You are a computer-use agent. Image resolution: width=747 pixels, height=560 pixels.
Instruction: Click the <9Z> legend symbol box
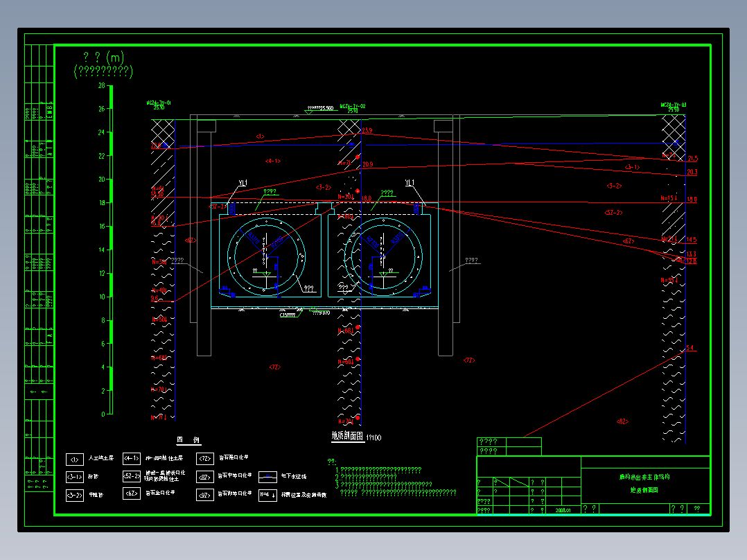tap(205, 495)
